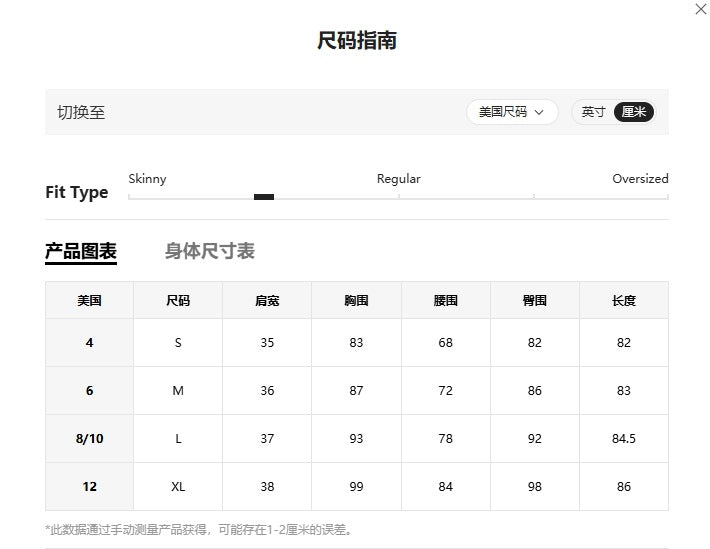The image size is (710, 549).
Task: Click the 胸围 column header
Action: pos(356,300)
